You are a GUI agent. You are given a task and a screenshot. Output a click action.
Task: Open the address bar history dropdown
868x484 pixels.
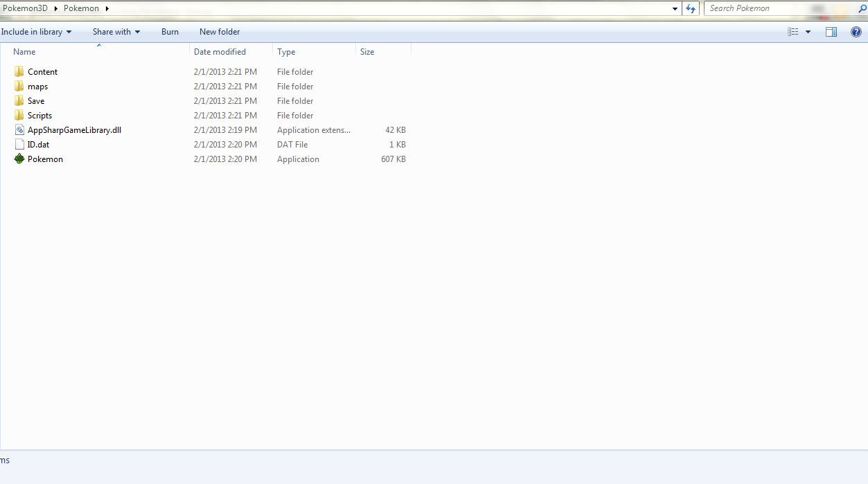pyautogui.click(x=675, y=8)
